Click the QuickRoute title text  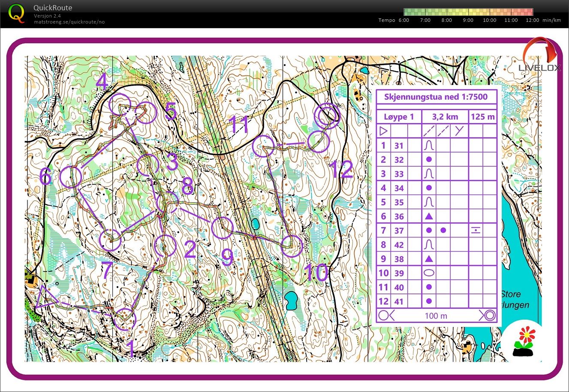pos(53,8)
